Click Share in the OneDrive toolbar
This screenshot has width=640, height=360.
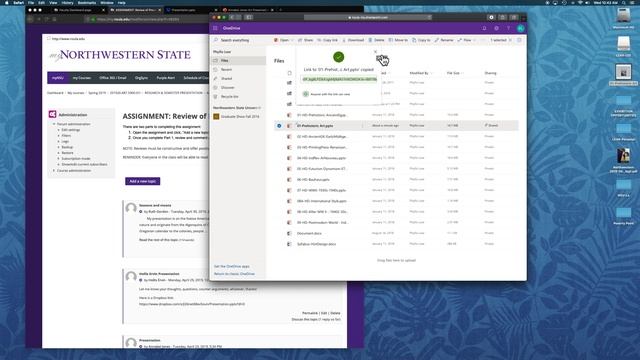pyautogui.click(x=306, y=40)
